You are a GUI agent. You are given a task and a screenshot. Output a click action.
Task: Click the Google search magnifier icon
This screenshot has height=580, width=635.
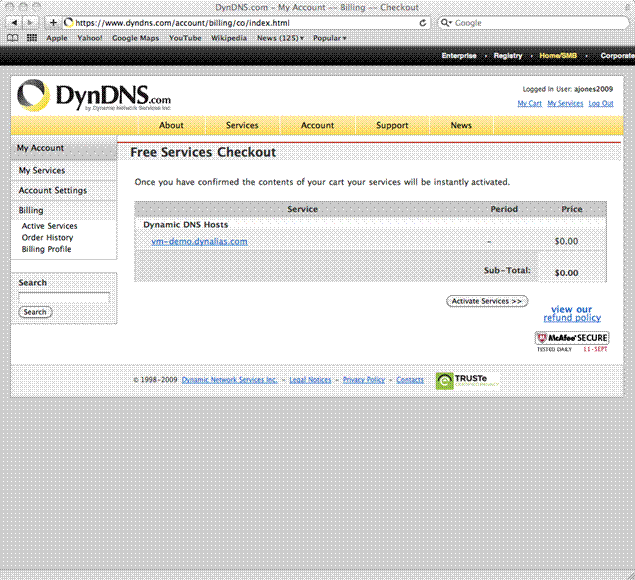point(445,23)
